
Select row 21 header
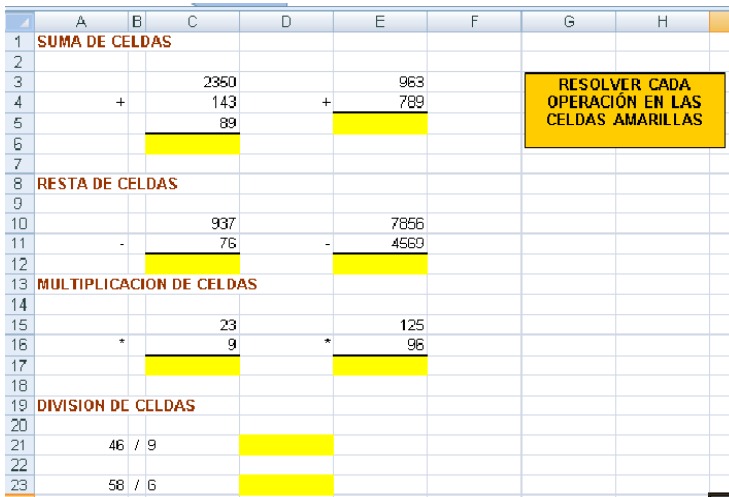(17, 445)
